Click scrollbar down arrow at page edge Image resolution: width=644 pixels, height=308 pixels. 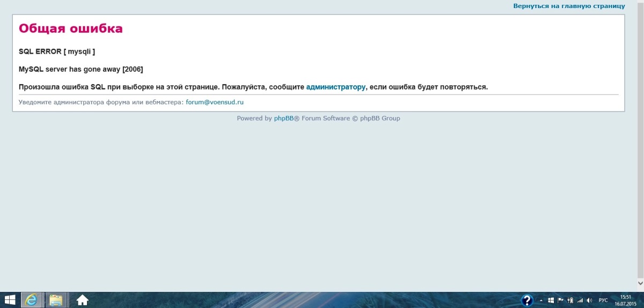[x=640, y=282]
